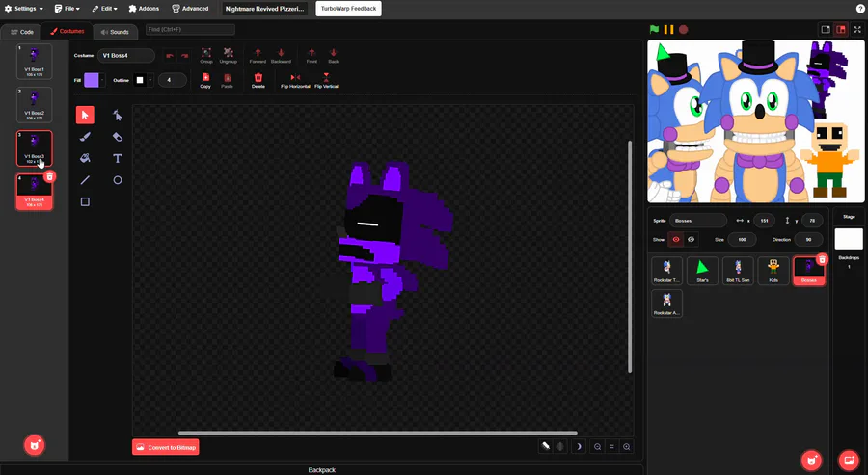Click the Undo arrow
This screenshot has height=475, width=868.
[170, 55]
